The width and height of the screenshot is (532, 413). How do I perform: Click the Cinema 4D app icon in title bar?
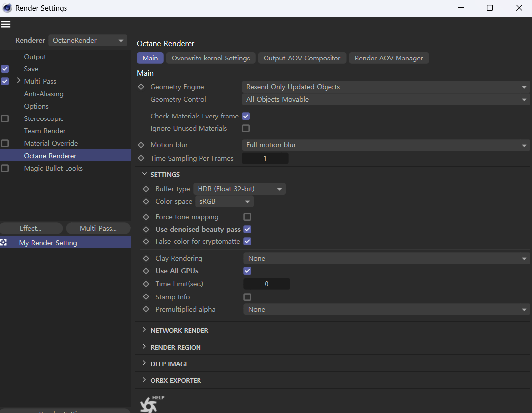(7, 8)
